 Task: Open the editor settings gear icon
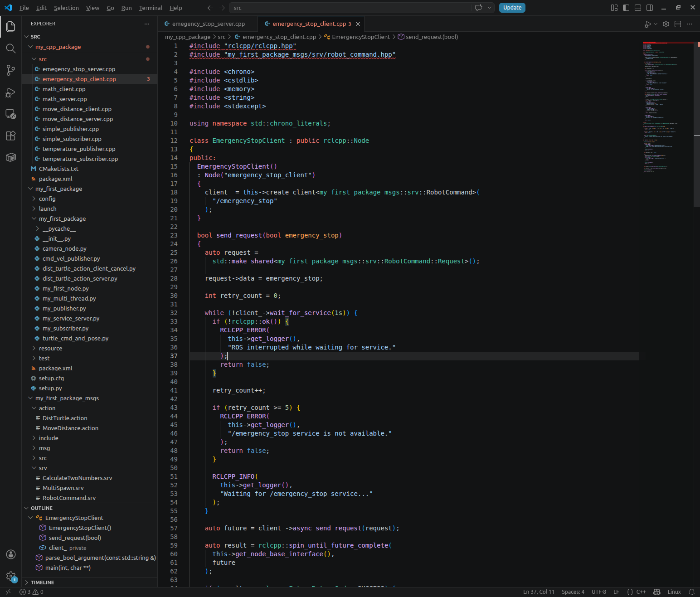(666, 24)
